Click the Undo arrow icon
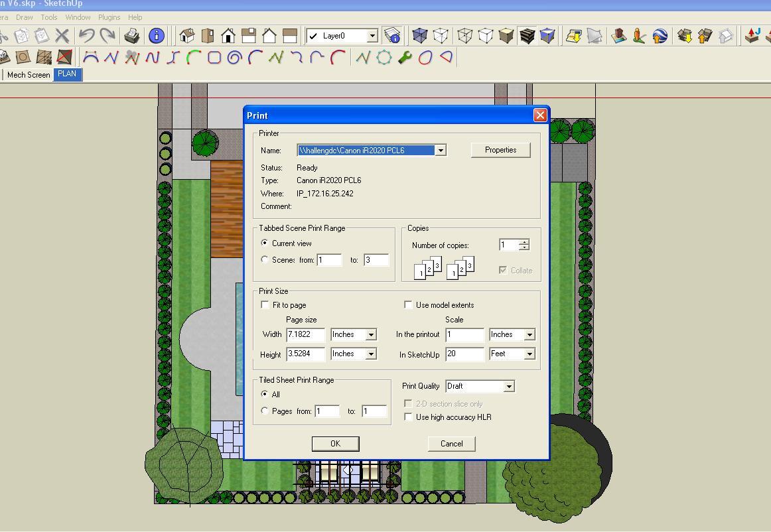771x532 pixels. (x=86, y=36)
